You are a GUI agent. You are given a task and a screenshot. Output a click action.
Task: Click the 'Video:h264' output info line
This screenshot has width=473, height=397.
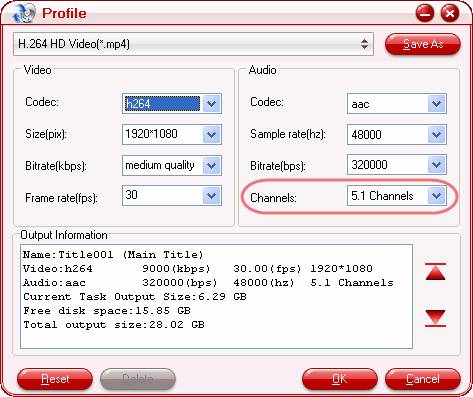coord(198,269)
